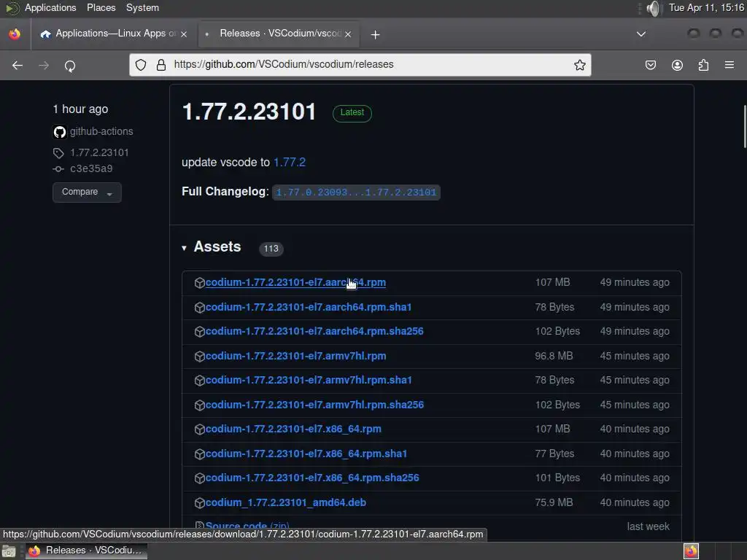
Task: Bookmark this page with the star icon
Action: coord(579,65)
